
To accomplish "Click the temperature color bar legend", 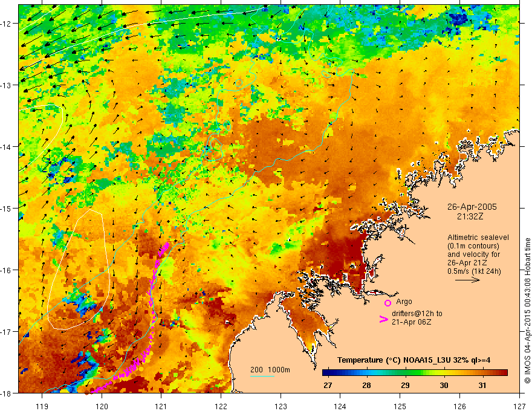I will [415, 373].
